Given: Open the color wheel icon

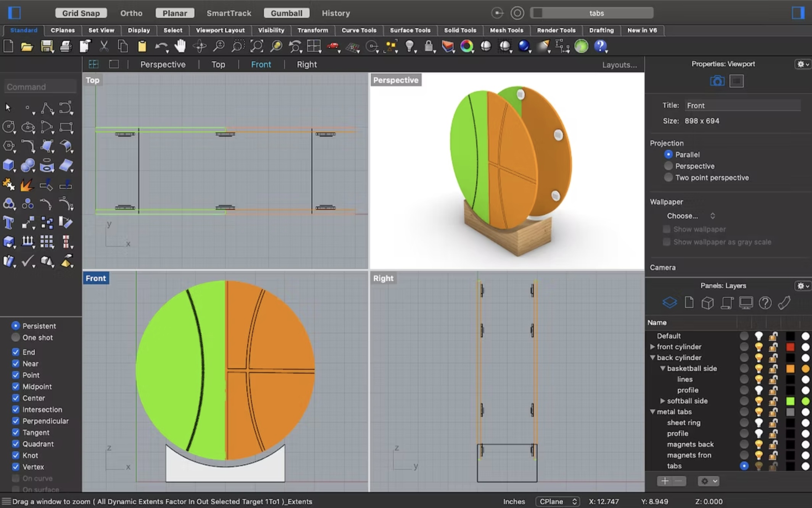Looking at the screenshot, I should tap(467, 47).
